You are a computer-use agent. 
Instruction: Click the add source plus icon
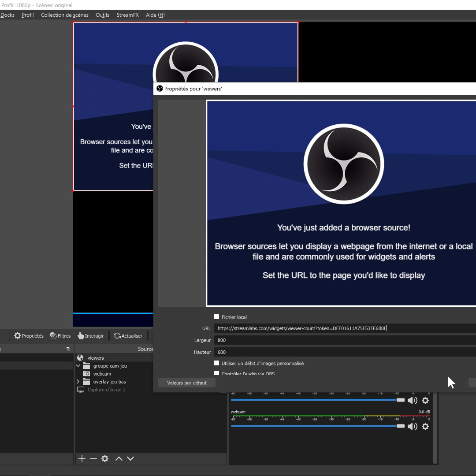pyautogui.click(x=82, y=458)
